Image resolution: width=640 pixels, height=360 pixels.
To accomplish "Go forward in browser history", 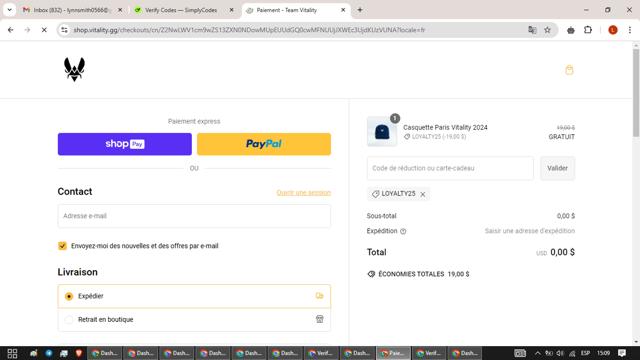I will 27,30.
